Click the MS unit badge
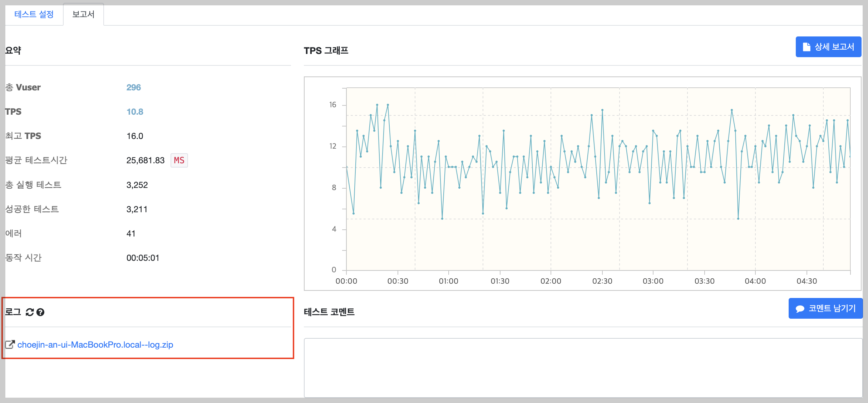This screenshot has height=403, width=868. point(179,160)
